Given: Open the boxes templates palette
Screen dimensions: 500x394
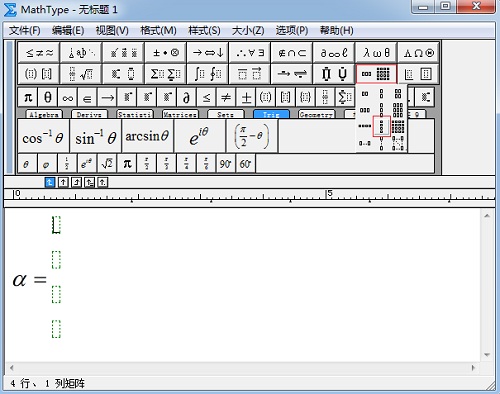Looking at the screenshot, I should (x=419, y=74).
